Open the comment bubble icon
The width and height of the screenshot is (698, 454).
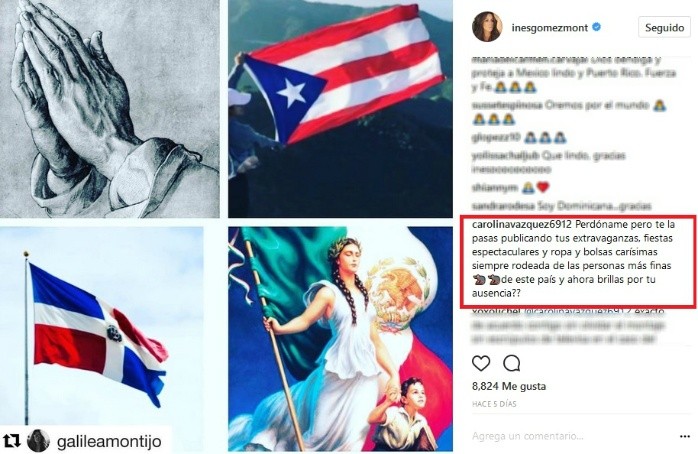(x=511, y=364)
